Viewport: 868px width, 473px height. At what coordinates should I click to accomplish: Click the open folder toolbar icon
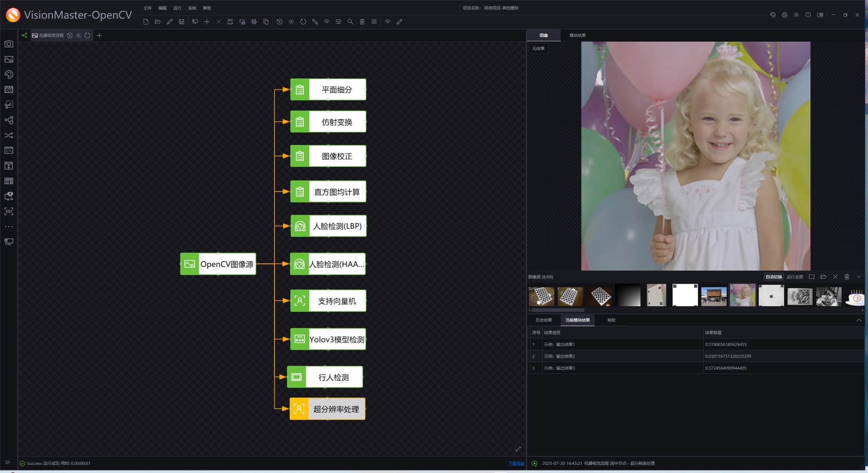158,22
